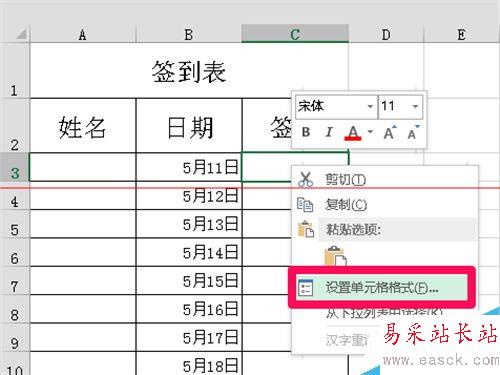This screenshot has width=500, height=375.
Task: Click the cell containing 5月15日
Action: (189, 281)
